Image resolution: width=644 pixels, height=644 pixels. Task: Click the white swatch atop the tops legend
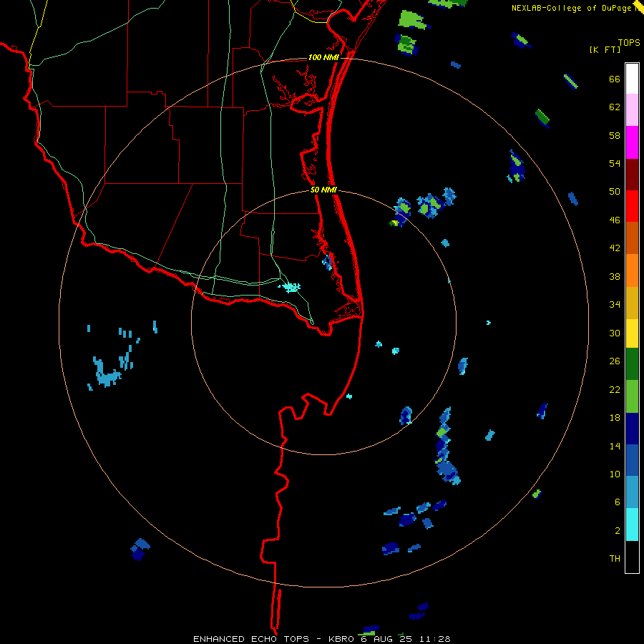pyautogui.click(x=632, y=79)
